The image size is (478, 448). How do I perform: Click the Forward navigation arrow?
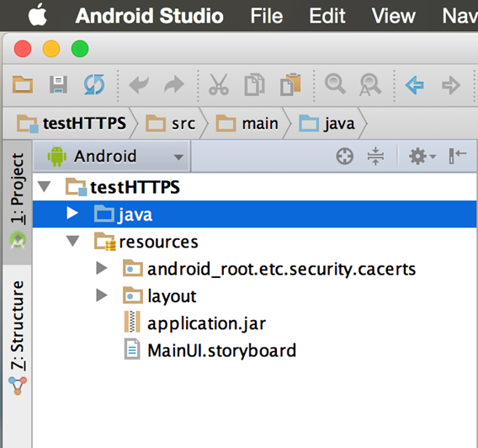(450, 85)
